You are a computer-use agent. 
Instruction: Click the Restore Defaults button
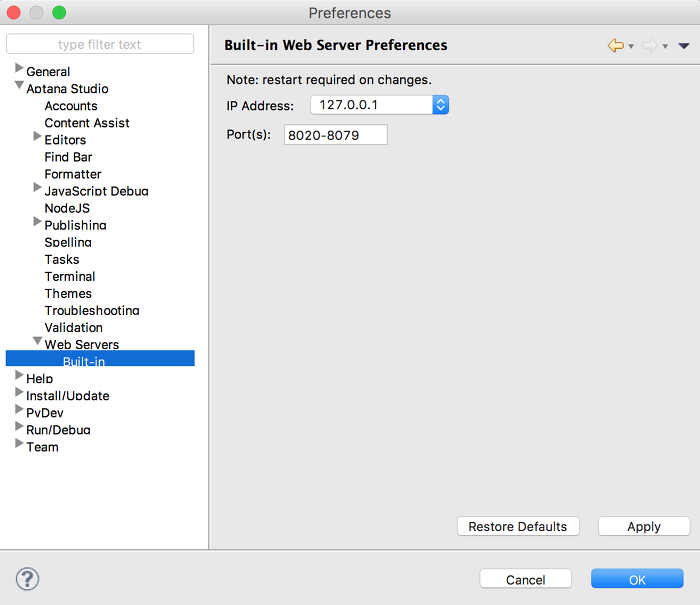point(518,526)
